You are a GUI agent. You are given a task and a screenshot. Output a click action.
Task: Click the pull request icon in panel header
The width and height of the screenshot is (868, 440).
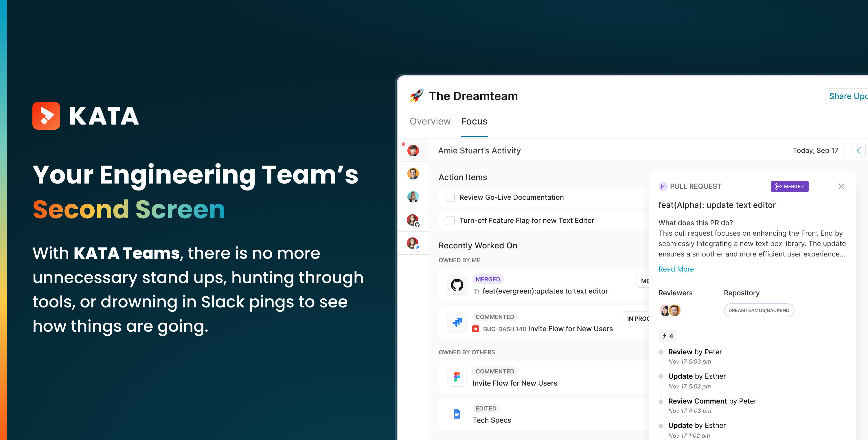[663, 186]
